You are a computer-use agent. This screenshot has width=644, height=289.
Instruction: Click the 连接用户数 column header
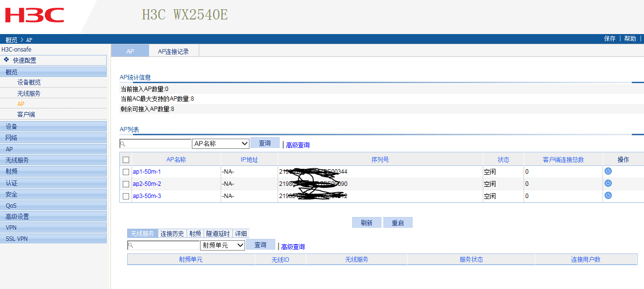coord(586,259)
